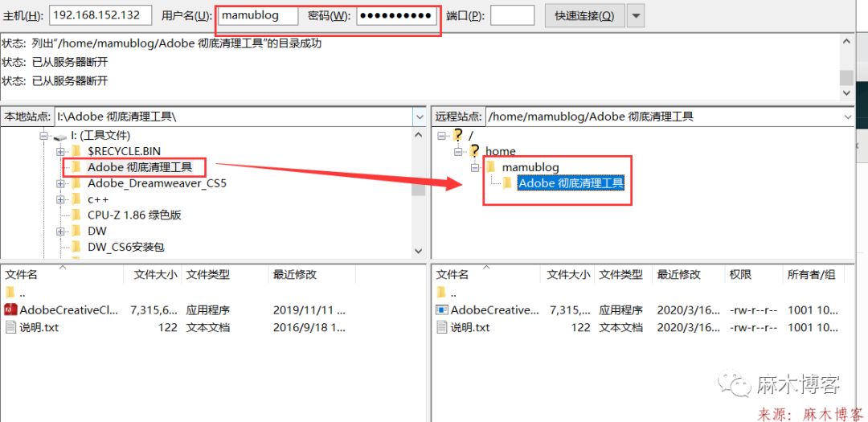Screen dimensions: 868x422
Task: Open the remote site path dropdown
Action: coord(848,117)
